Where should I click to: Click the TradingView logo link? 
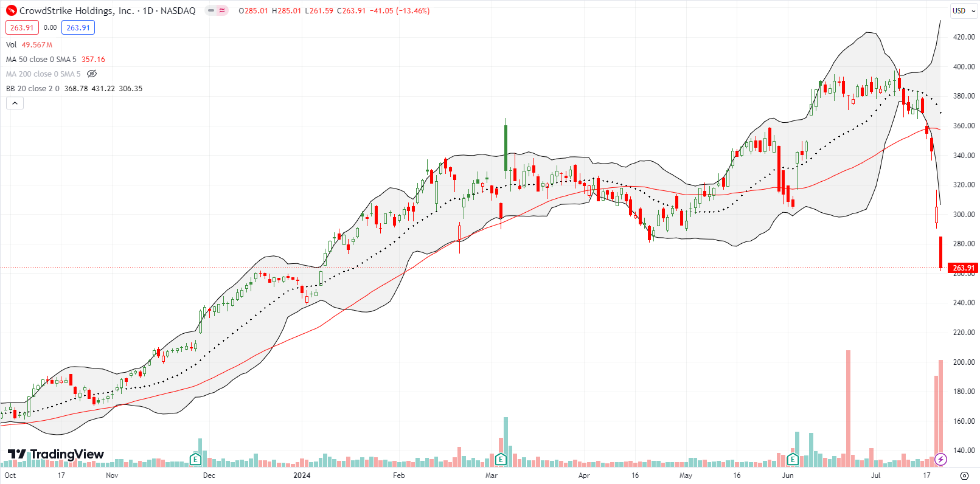tap(56, 454)
